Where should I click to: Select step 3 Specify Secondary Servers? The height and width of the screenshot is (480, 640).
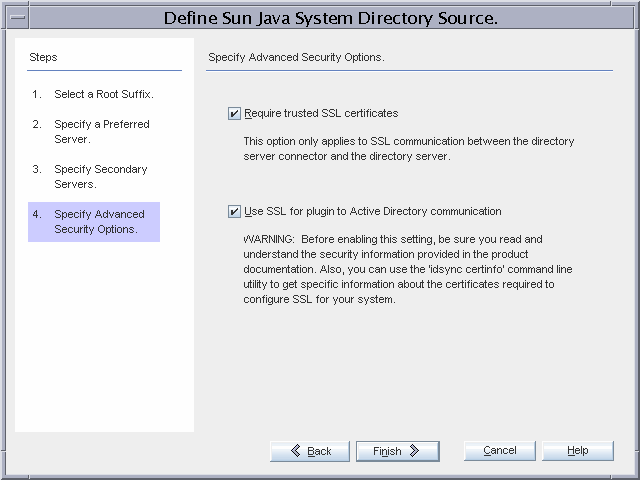pyautogui.click(x=90, y=176)
